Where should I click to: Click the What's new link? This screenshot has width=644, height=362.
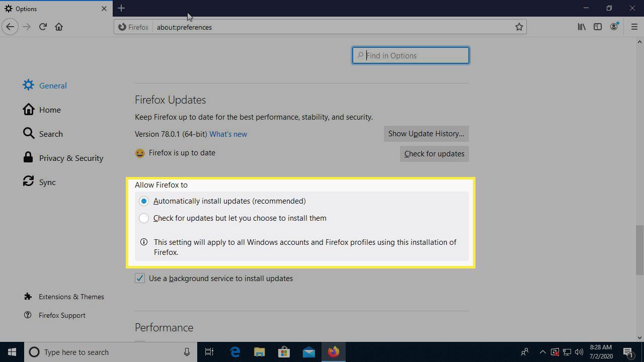point(228,134)
